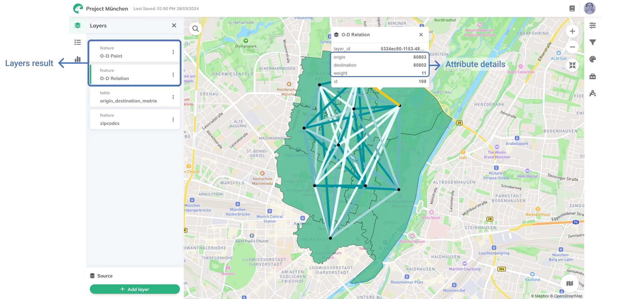This screenshot has height=299, width=644.
Task: Click the Mapbox attribution link
Action: (x=540, y=296)
